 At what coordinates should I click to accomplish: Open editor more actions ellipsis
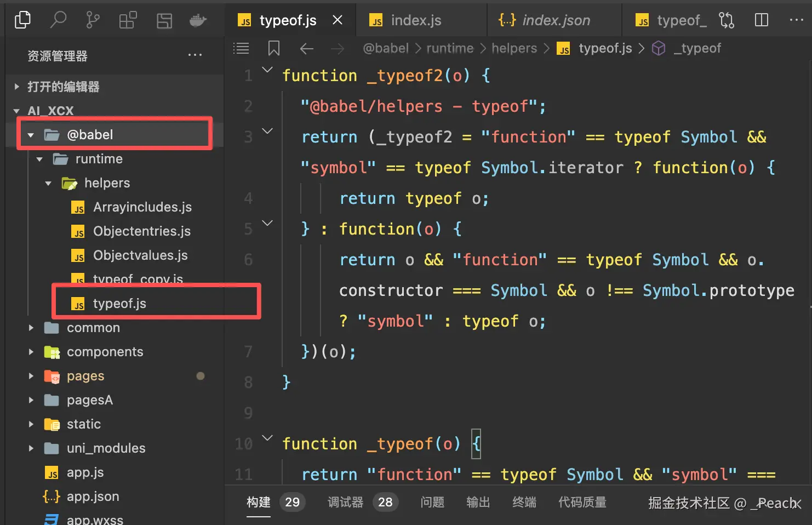[x=796, y=20]
